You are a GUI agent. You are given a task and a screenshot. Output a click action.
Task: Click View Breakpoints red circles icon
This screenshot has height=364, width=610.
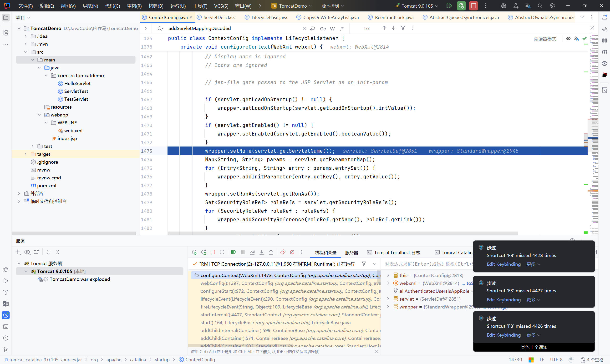tap(283, 252)
